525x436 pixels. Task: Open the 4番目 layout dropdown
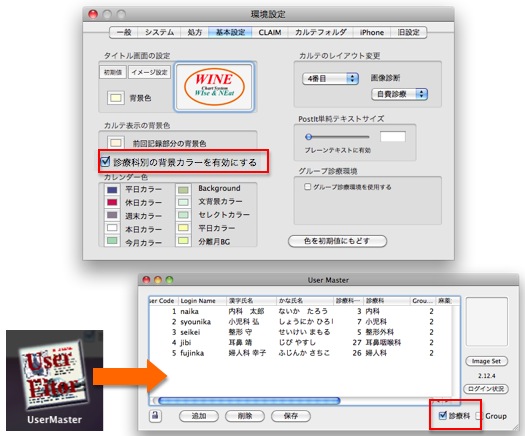pos(330,79)
